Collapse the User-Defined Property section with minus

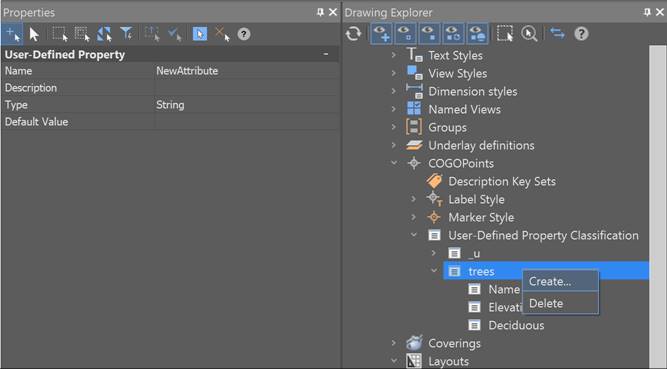(x=326, y=54)
